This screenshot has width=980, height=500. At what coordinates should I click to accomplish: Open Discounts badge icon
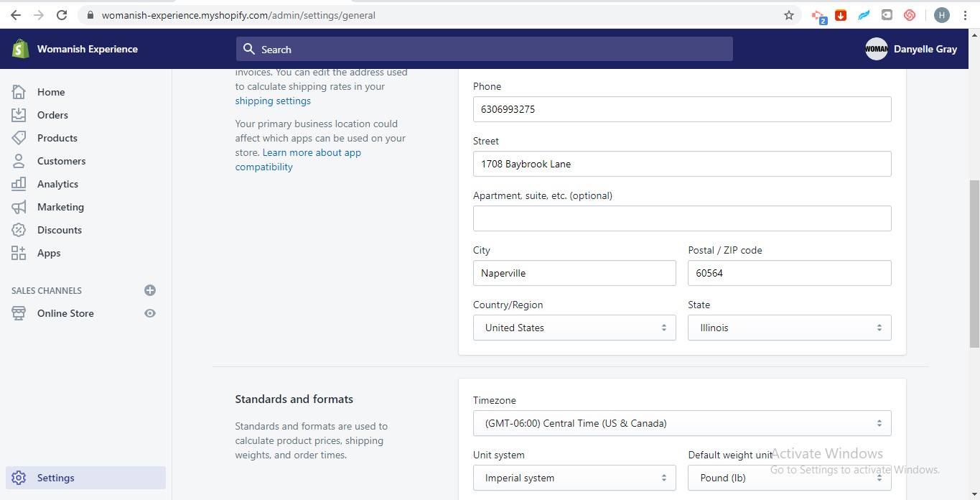[x=19, y=230]
